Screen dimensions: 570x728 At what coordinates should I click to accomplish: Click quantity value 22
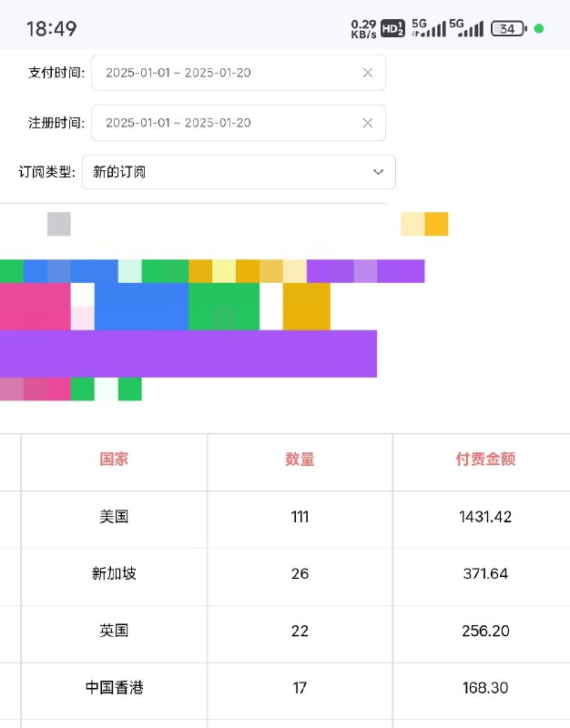pos(300,631)
